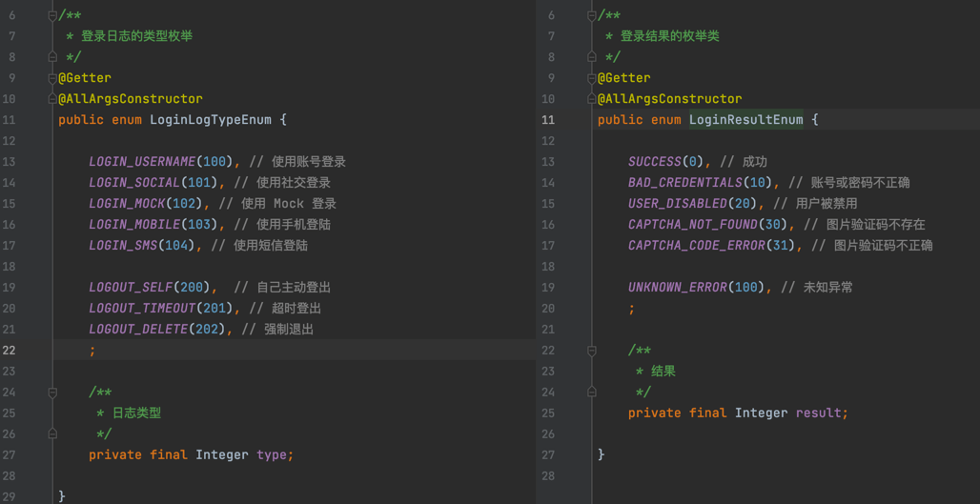This screenshot has width=980, height=504.
Task: Click fold end marker after 登录结果的枚举类 comment
Action: coord(591,57)
